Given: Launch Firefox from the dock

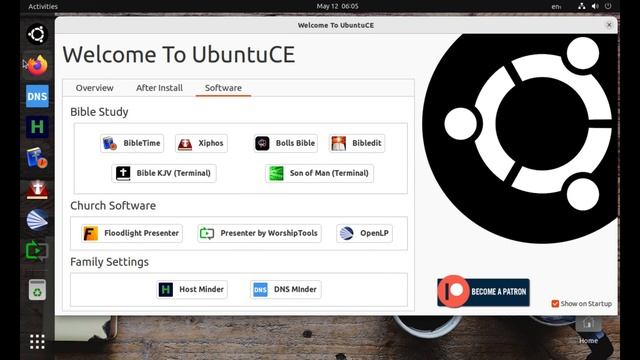Looking at the screenshot, I should point(37,65).
